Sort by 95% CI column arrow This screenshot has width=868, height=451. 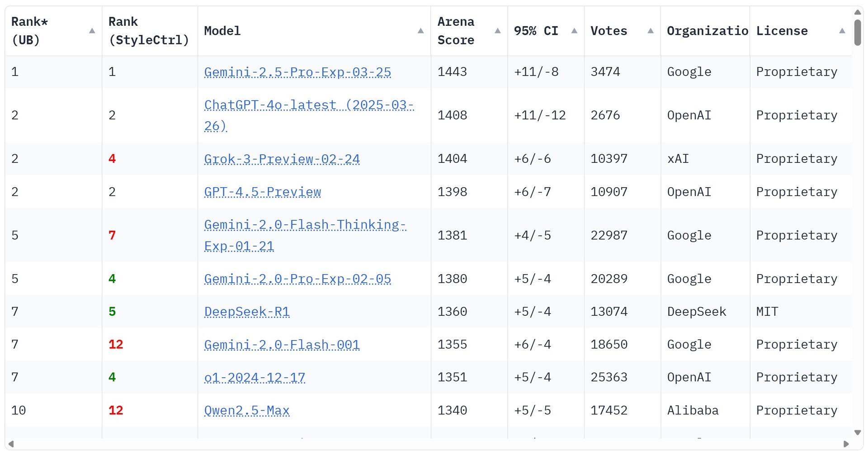pos(574,31)
